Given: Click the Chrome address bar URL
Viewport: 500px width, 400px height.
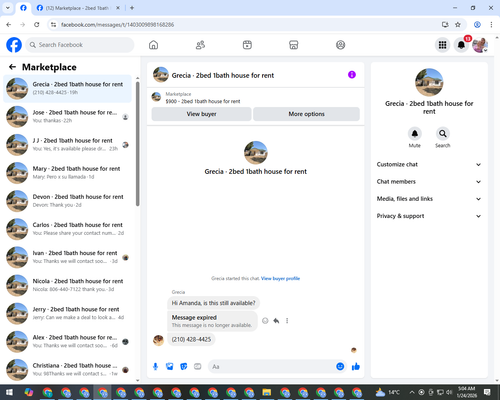Looking at the screenshot, I should click(x=117, y=25).
